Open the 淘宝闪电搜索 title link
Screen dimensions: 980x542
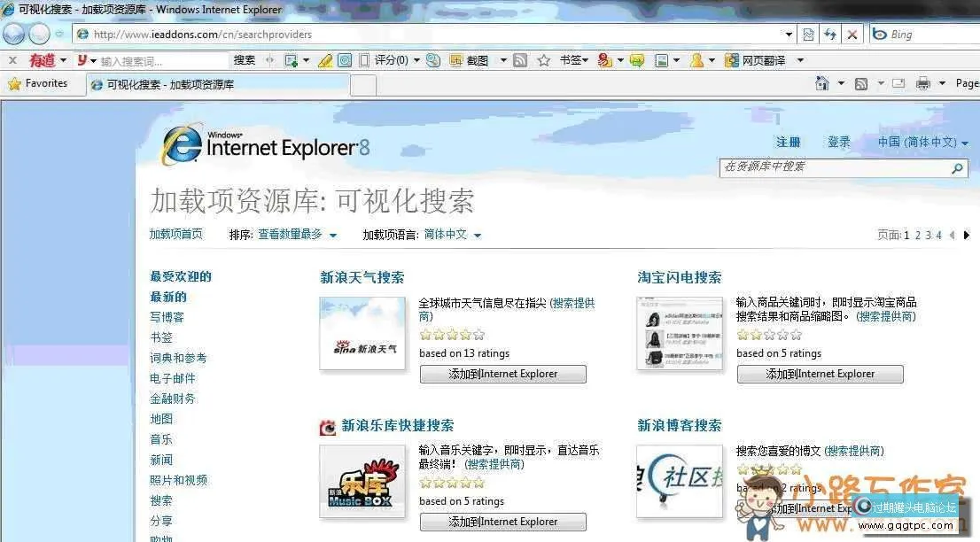(680, 277)
